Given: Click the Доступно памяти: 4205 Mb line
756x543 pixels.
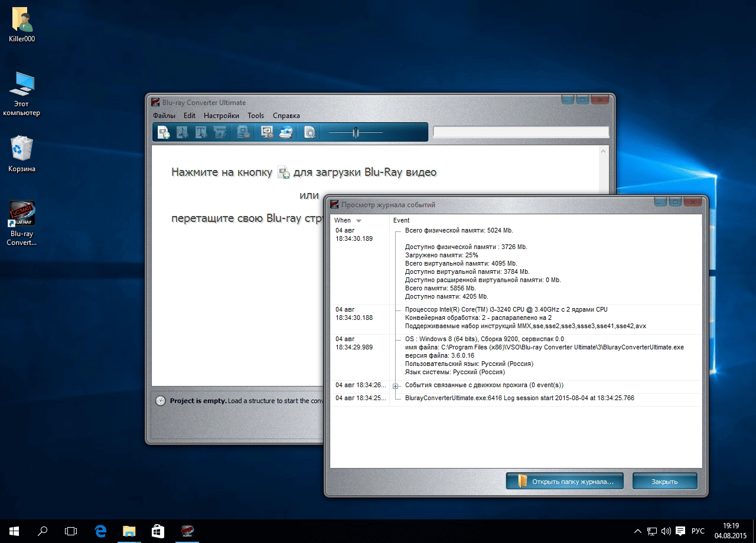Looking at the screenshot, I should tap(447, 297).
